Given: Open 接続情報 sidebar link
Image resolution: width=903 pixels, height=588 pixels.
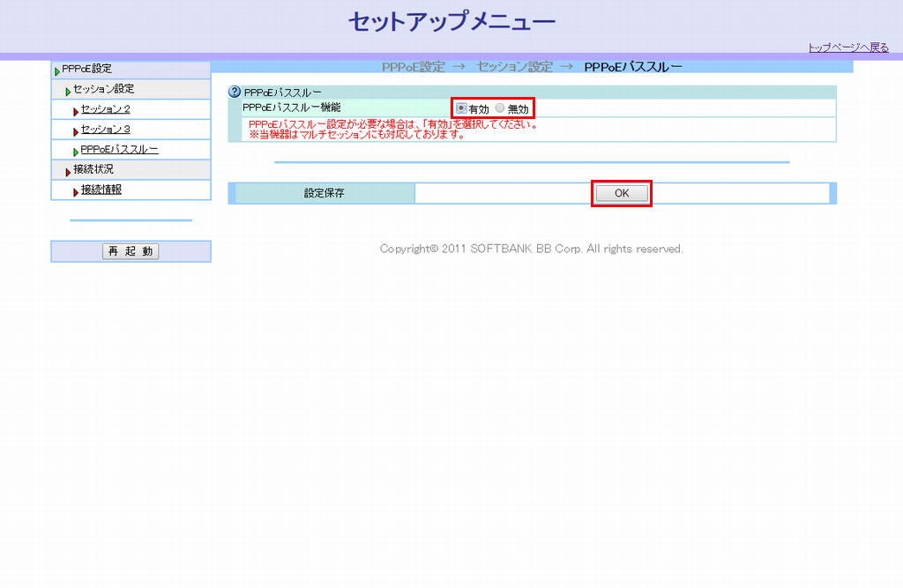Looking at the screenshot, I should pos(101,190).
